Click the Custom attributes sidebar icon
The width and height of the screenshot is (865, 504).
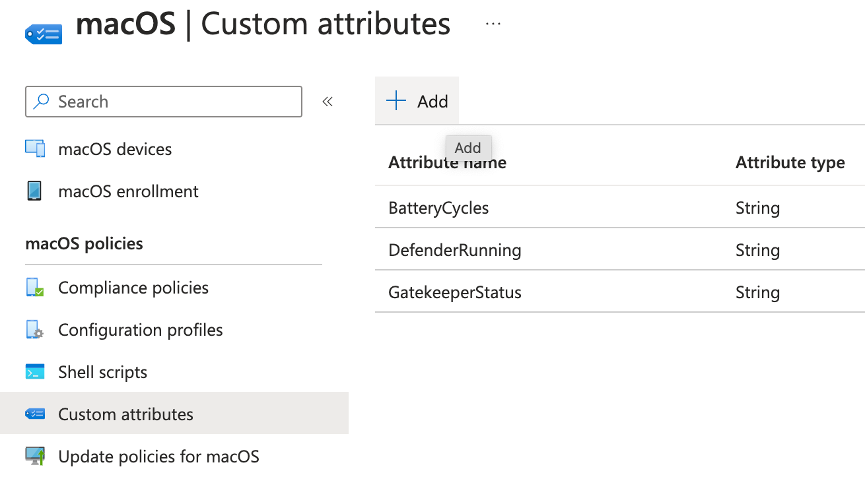(x=35, y=414)
